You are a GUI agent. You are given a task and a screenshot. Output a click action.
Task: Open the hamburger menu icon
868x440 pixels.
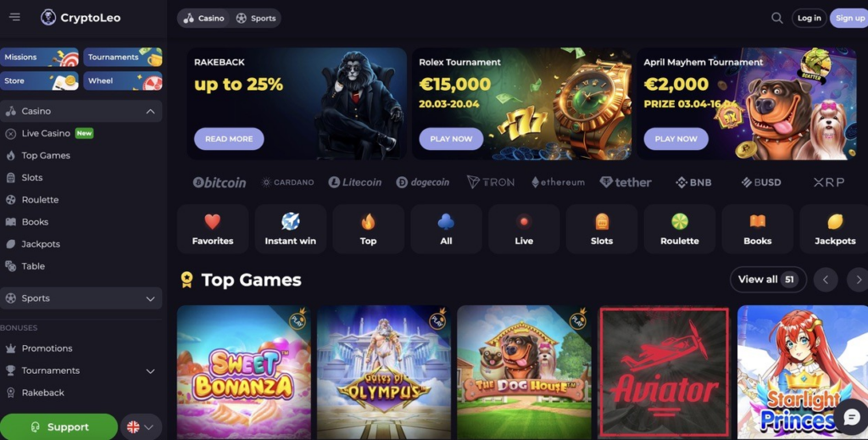click(x=14, y=17)
